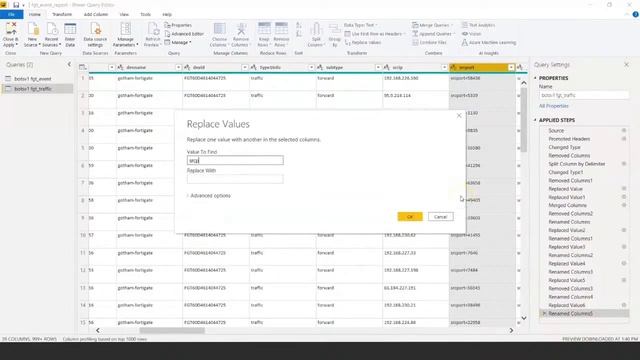This screenshot has height=360, width=640.
Task: Open settings gear for Merged Columns step
Action: pos(624,205)
